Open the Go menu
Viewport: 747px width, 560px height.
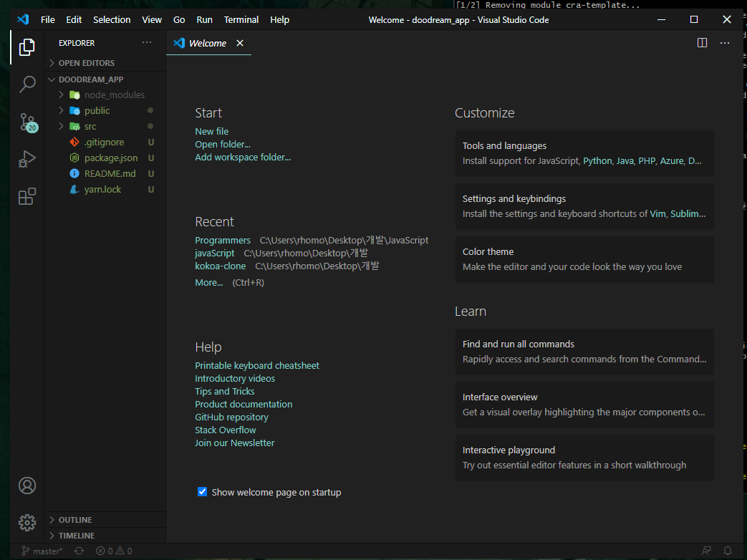(x=179, y=19)
